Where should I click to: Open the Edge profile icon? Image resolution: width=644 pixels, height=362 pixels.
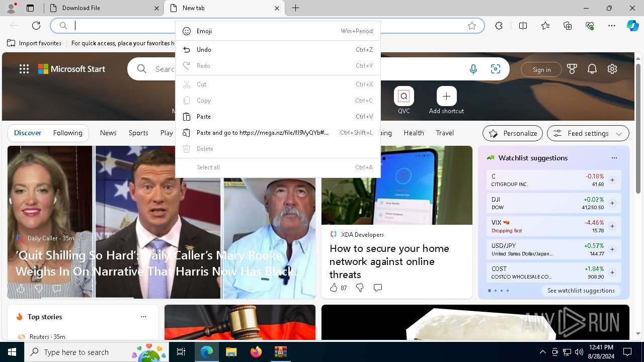pyautogui.click(x=11, y=8)
